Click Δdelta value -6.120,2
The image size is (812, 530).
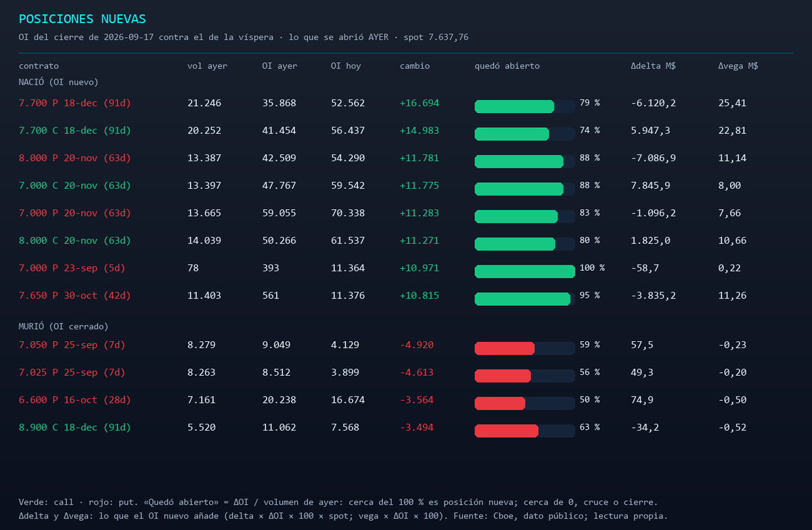tap(653, 104)
